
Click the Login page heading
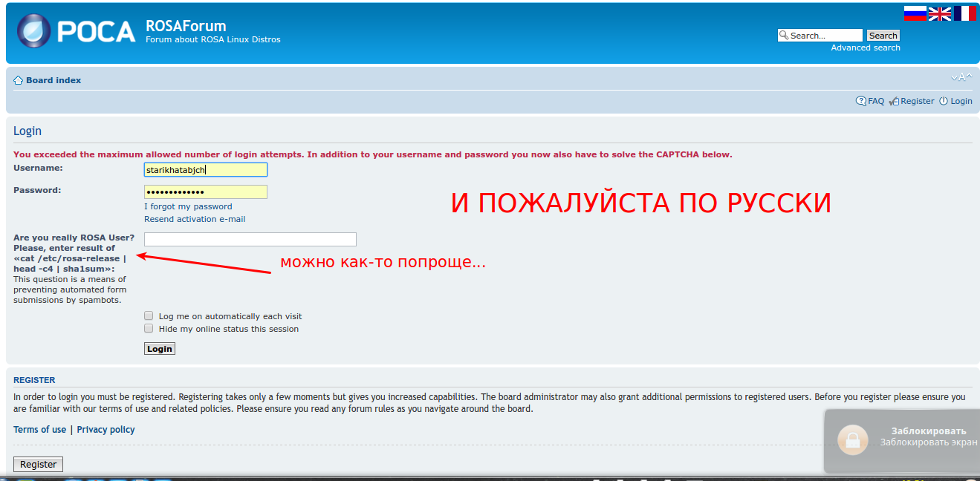27,131
